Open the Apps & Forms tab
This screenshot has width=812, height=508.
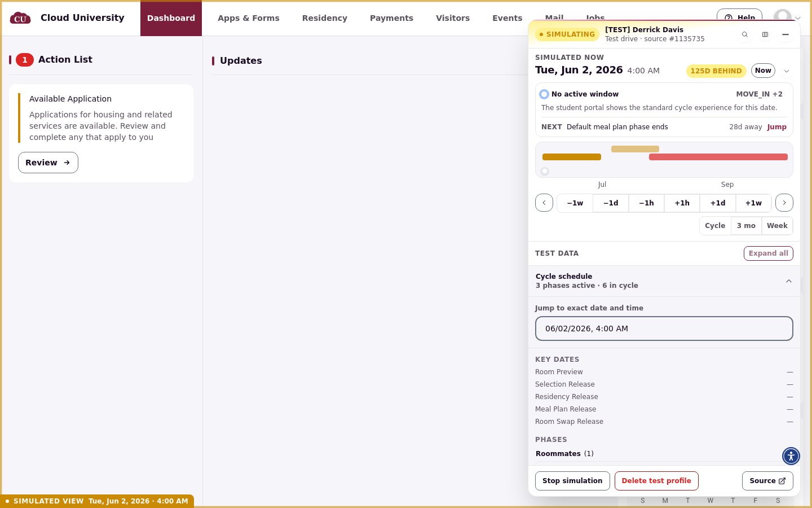click(249, 18)
